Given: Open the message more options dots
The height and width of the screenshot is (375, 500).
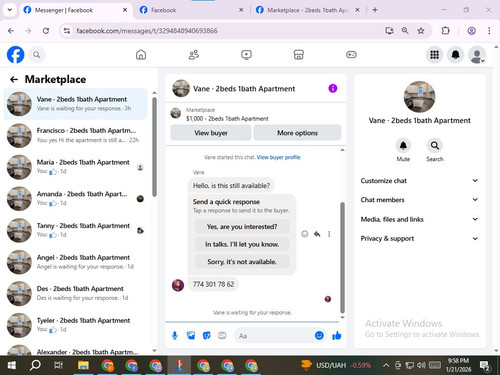Looking at the screenshot, I should pyautogui.click(x=329, y=234).
